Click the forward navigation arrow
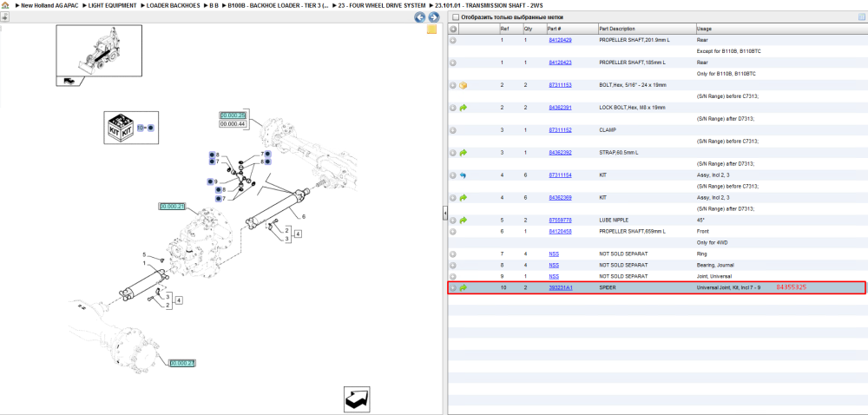This screenshot has height=415, width=868. (434, 17)
